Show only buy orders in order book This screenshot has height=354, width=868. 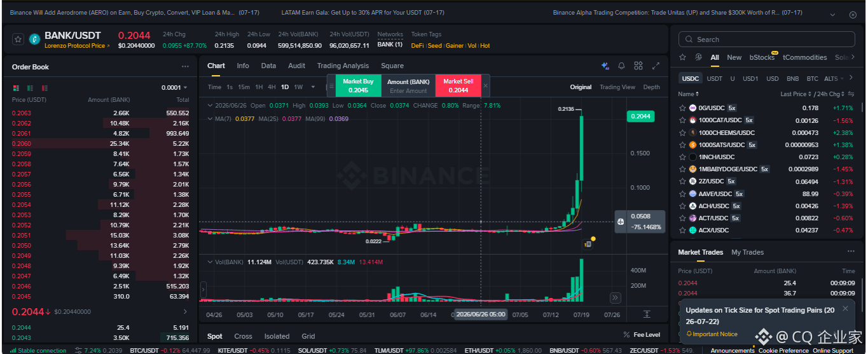coord(31,88)
